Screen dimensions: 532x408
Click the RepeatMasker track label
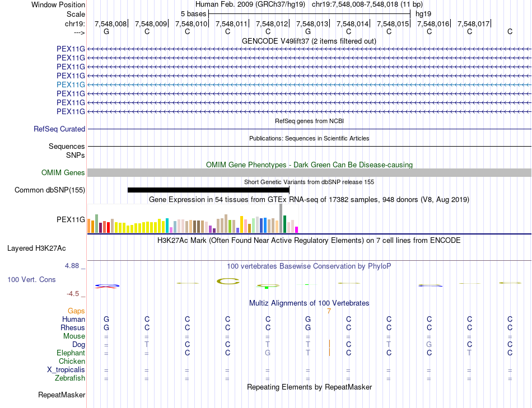coord(62,395)
